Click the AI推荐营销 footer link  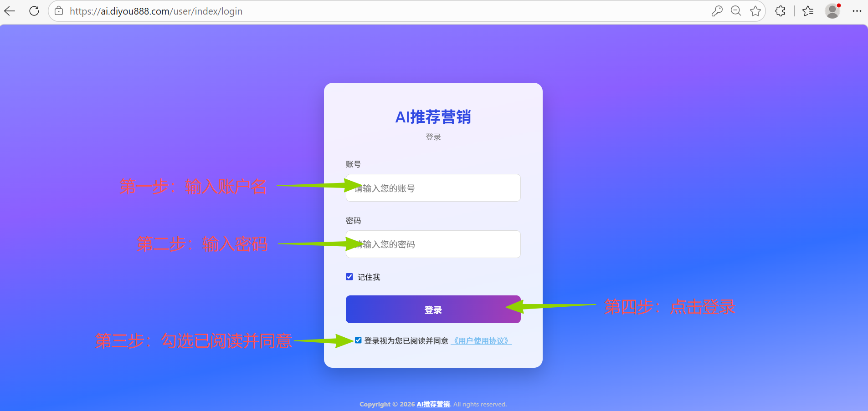[x=432, y=404]
